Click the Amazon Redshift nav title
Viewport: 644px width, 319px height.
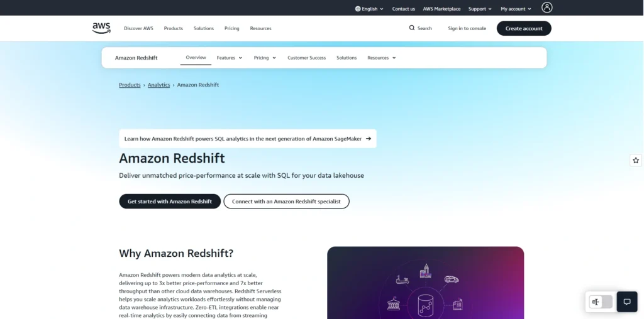click(136, 58)
